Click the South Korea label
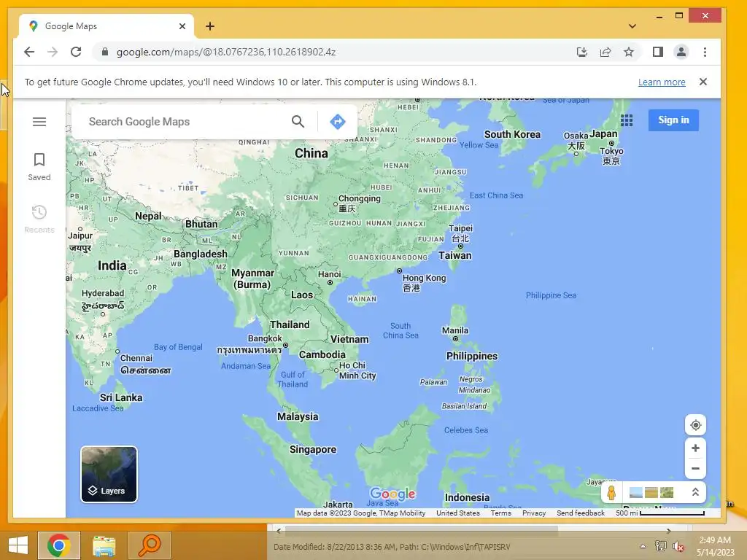Viewport: 747px width, 560px height. point(512,135)
